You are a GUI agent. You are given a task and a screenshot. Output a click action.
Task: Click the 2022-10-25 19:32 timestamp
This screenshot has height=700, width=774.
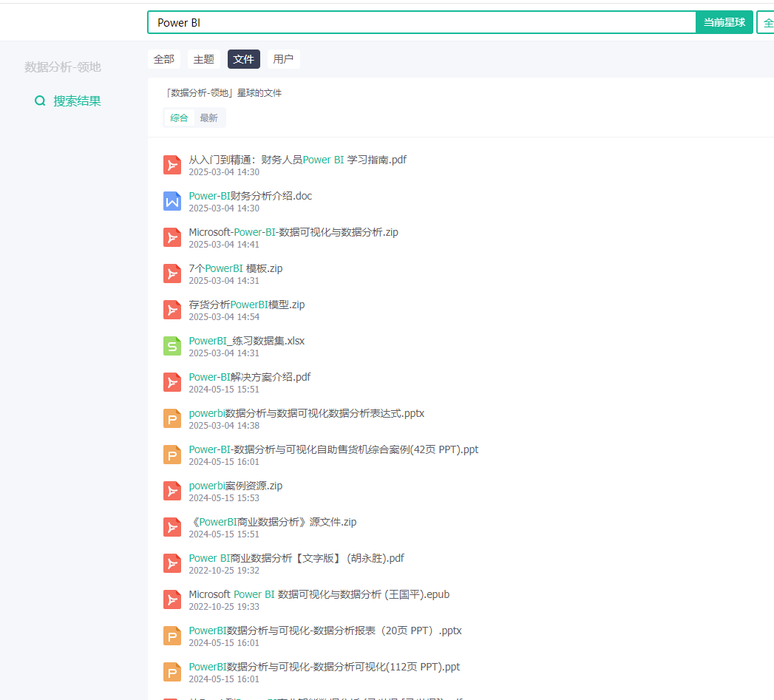click(224, 571)
